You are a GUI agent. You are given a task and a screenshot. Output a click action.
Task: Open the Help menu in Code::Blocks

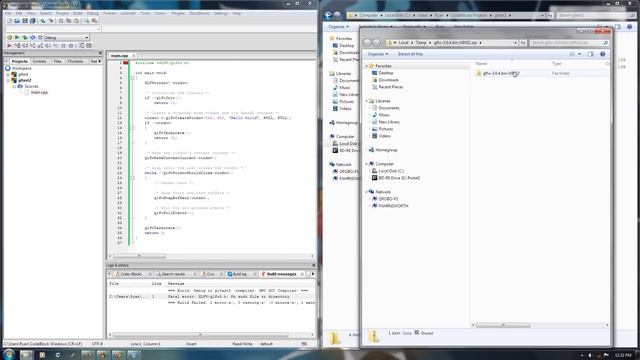tap(237, 13)
